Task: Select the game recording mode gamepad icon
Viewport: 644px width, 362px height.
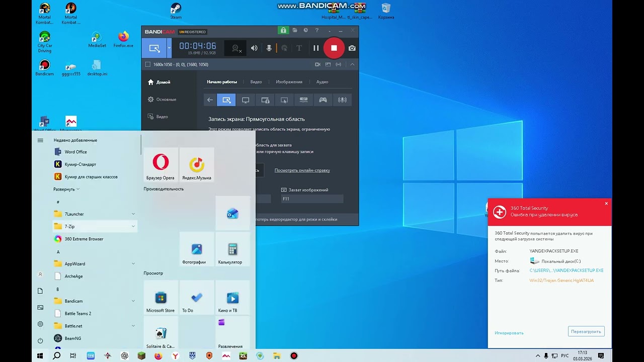Action: [x=323, y=100]
